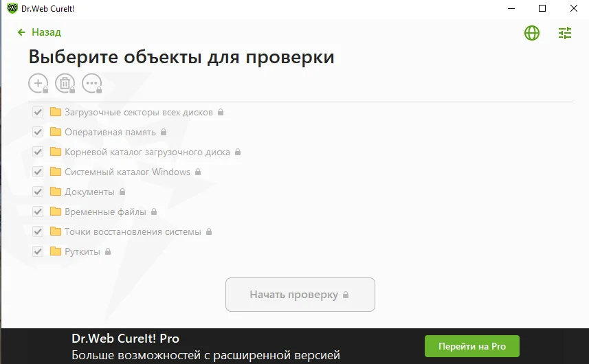Click folder icon beside Загрузочные секторы всех дисков

(x=56, y=112)
